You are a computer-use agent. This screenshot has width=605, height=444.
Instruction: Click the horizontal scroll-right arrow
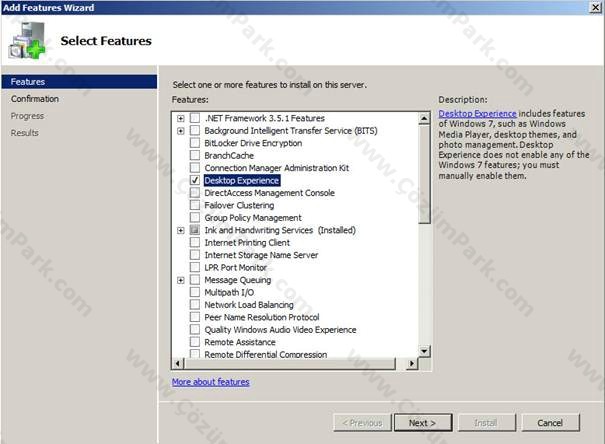(412, 363)
